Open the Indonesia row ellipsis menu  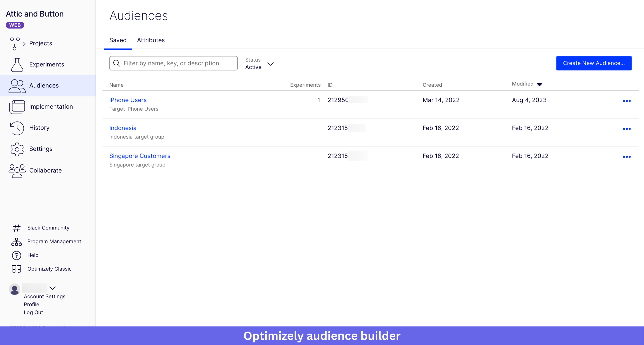point(627,129)
